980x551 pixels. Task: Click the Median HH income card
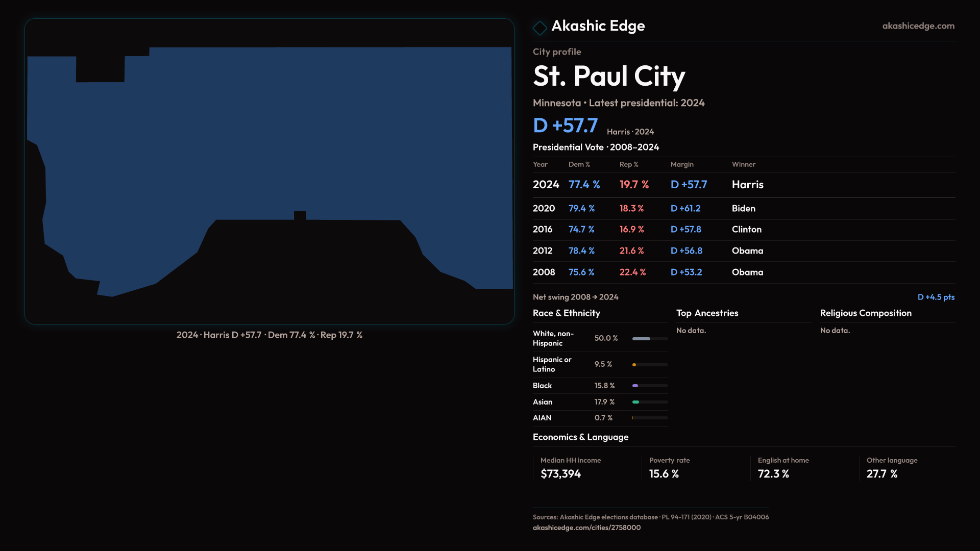click(586, 468)
